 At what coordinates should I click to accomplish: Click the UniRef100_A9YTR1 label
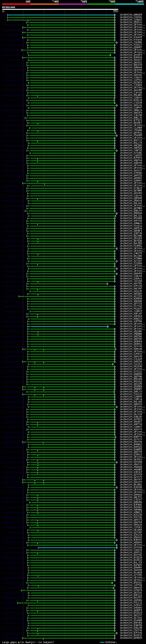pos(131,284)
